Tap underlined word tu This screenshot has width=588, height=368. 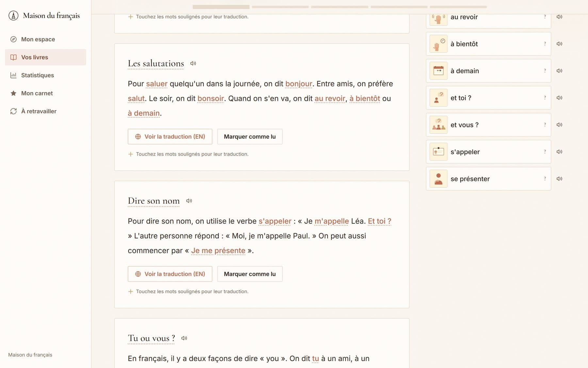click(316, 359)
